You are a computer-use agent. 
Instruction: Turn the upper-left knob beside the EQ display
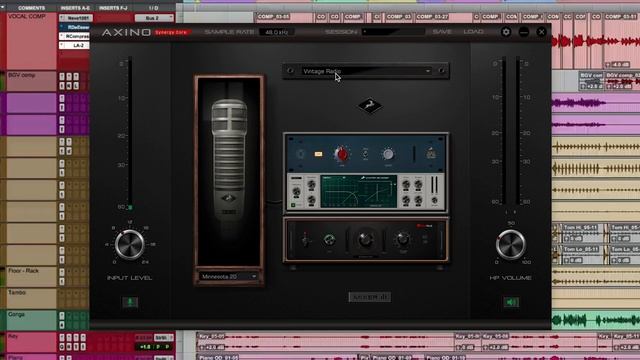[311, 184]
